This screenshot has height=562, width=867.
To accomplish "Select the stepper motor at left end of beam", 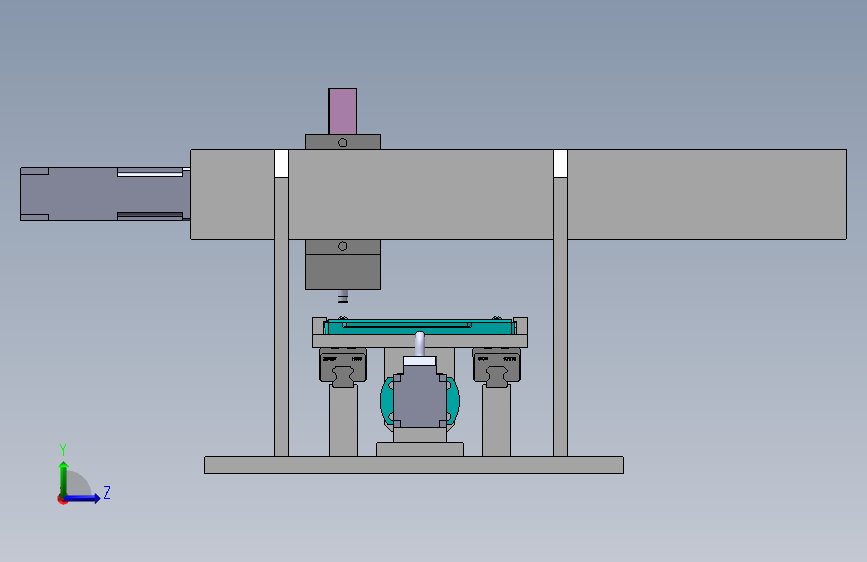I will (105, 194).
